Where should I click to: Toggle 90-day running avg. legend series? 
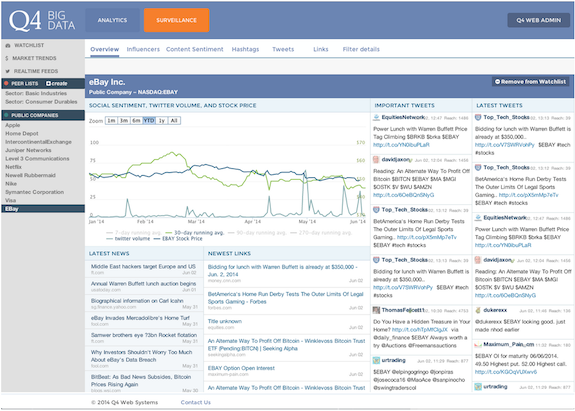256,232
